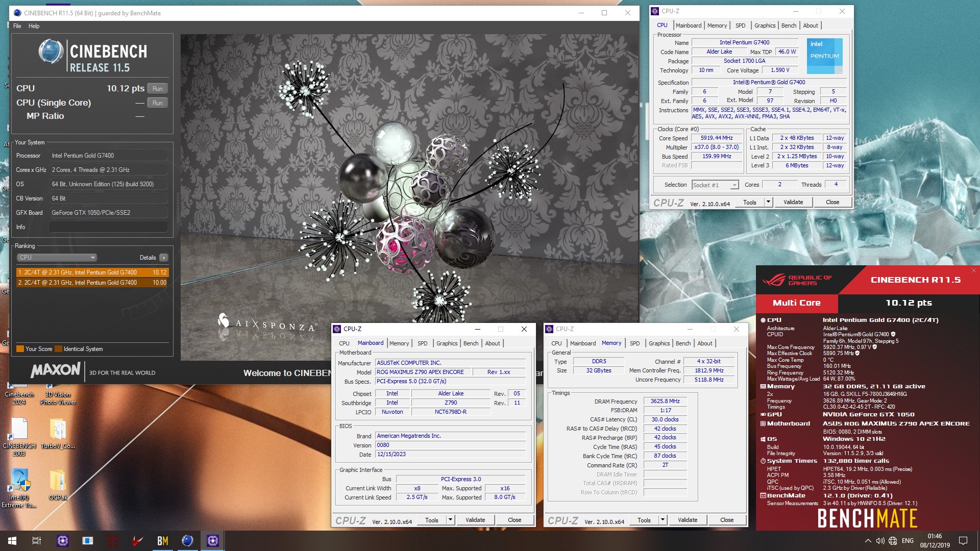Select ranking row with score 10.00
The height and width of the screenshot is (551, 980).
click(92, 283)
